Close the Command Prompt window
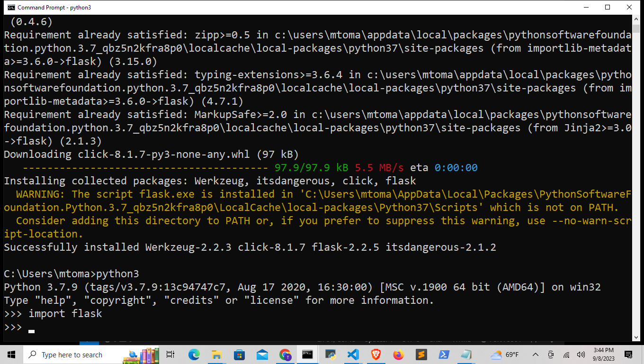Viewport: 644px width, 364px height. 629,7
